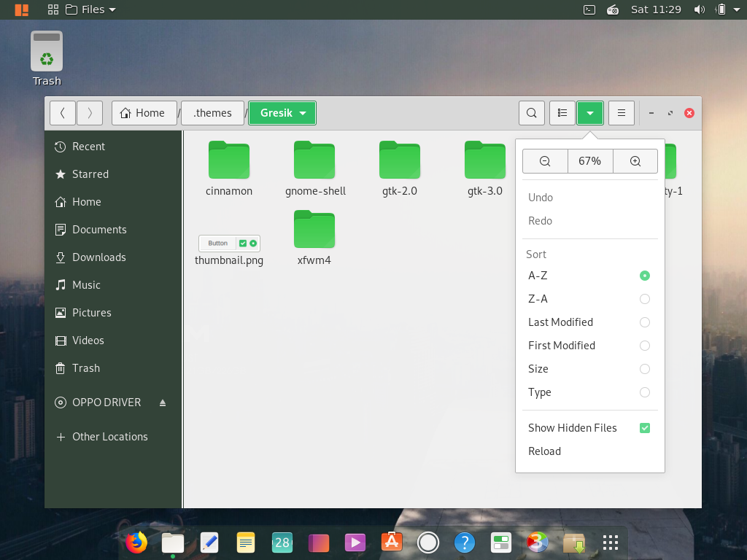The image size is (747, 560).
Task: Open the package installer dock icon
Action: (574, 542)
